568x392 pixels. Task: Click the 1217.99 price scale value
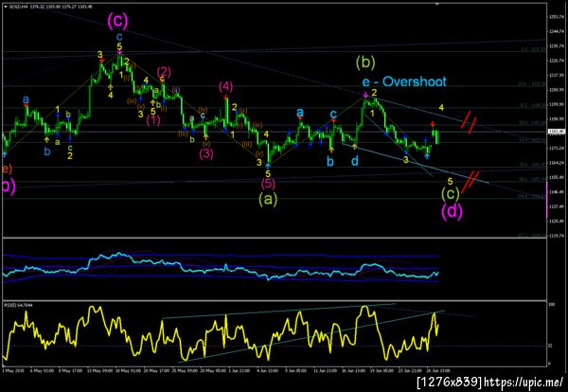click(x=556, y=76)
